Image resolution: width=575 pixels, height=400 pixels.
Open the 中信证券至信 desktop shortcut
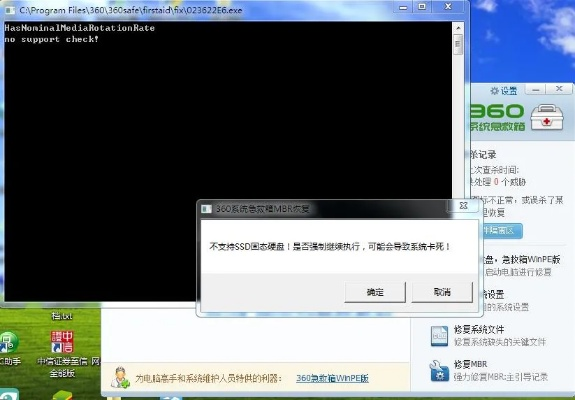(62, 354)
